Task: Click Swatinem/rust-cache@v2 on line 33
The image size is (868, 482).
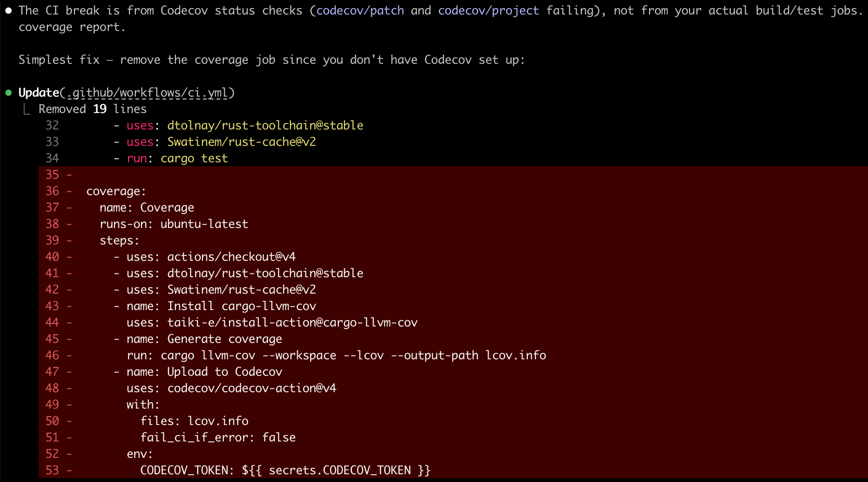Action: [x=241, y=142]
